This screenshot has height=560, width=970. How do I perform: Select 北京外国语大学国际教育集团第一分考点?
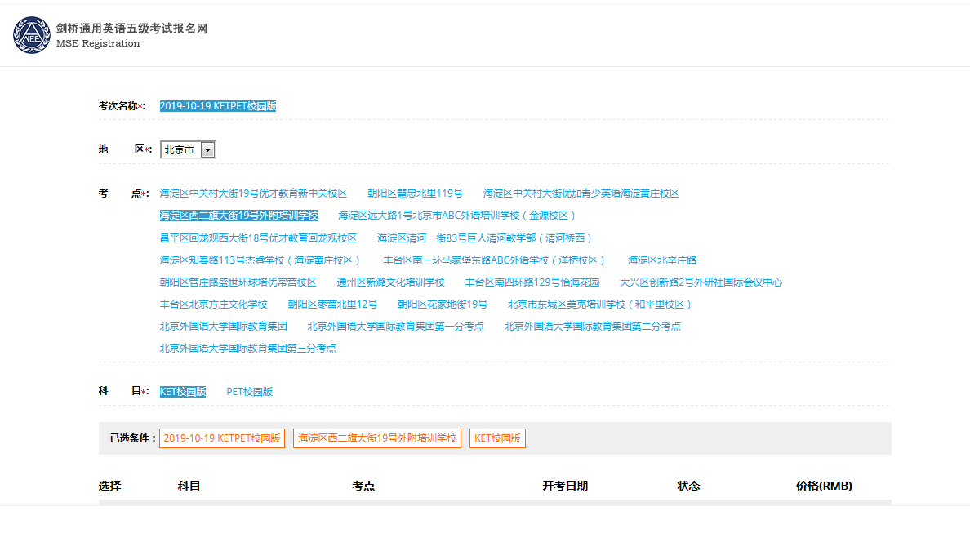pos(396,326)
